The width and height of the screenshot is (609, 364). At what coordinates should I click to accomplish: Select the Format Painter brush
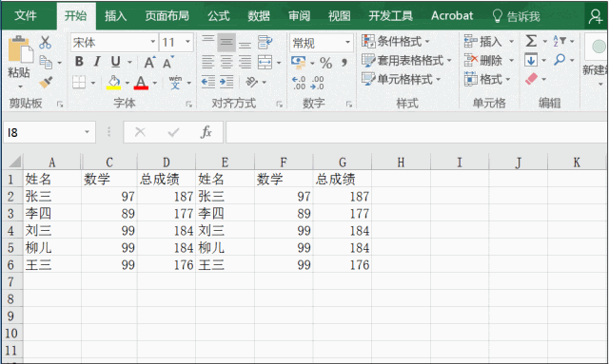pos(46,82)
